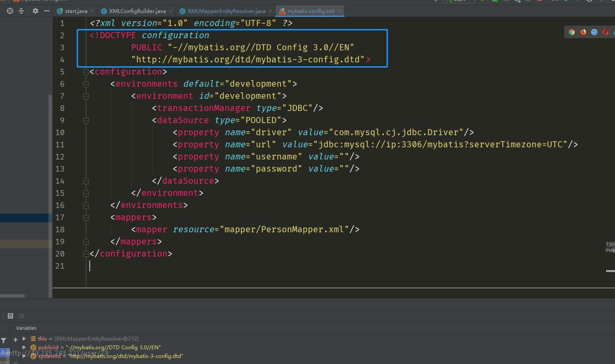Switch to XMLConfigBuilder.java tab
Viewport: 615px width, 364px height.
[x=137, y=11]
